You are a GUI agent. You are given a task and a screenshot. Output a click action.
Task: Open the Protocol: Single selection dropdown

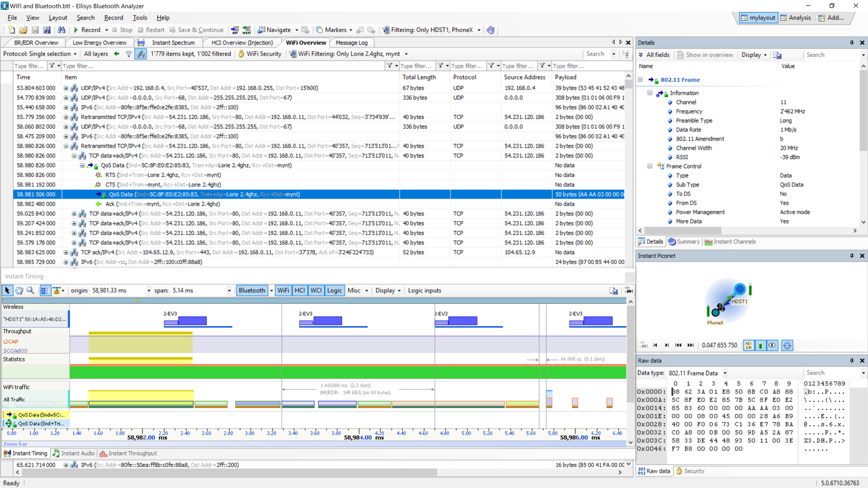40,54
